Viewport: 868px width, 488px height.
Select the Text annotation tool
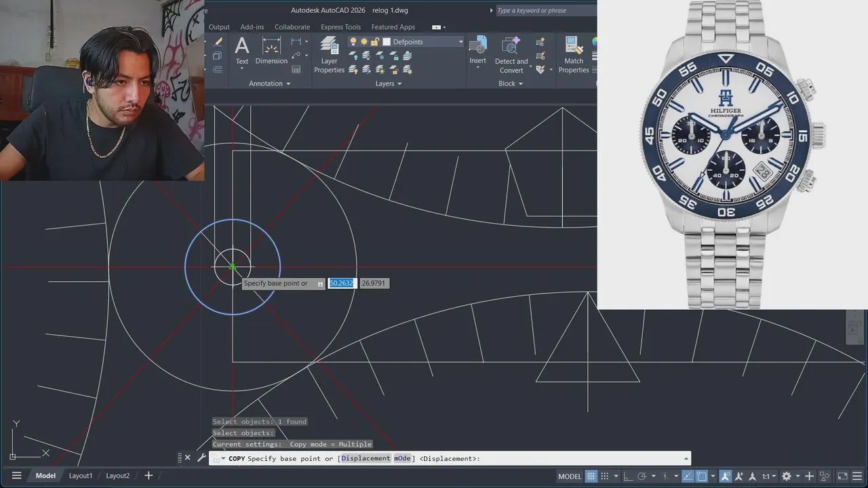pos(242,52)
